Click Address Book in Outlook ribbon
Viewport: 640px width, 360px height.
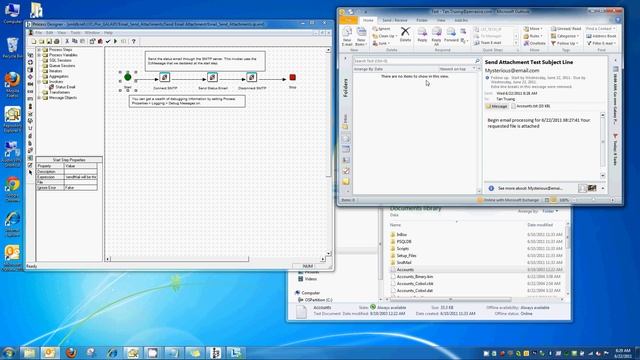tap(601, 36)
